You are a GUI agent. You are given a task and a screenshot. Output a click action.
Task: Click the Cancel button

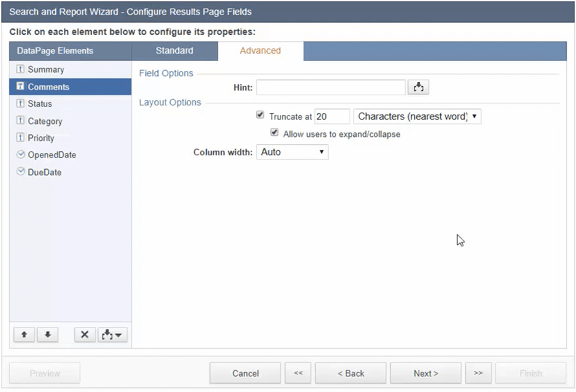click(245, 373)
